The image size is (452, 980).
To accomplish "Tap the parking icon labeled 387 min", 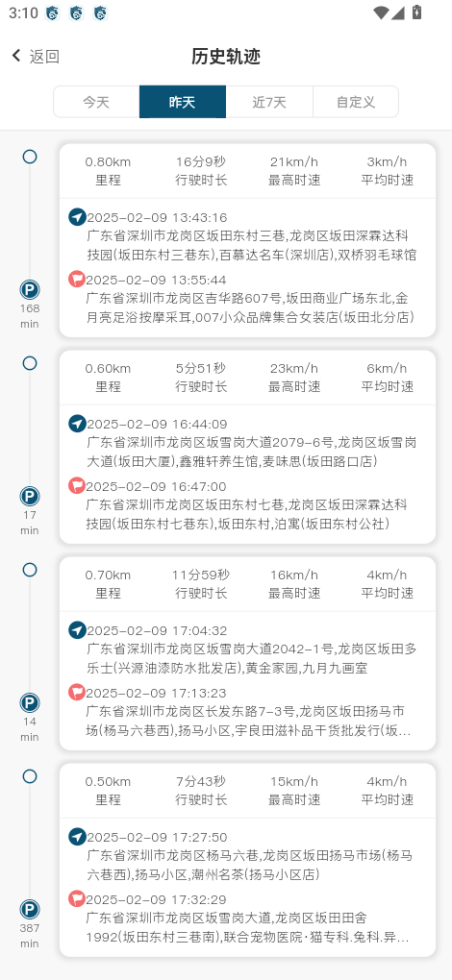I will point(30,909).
